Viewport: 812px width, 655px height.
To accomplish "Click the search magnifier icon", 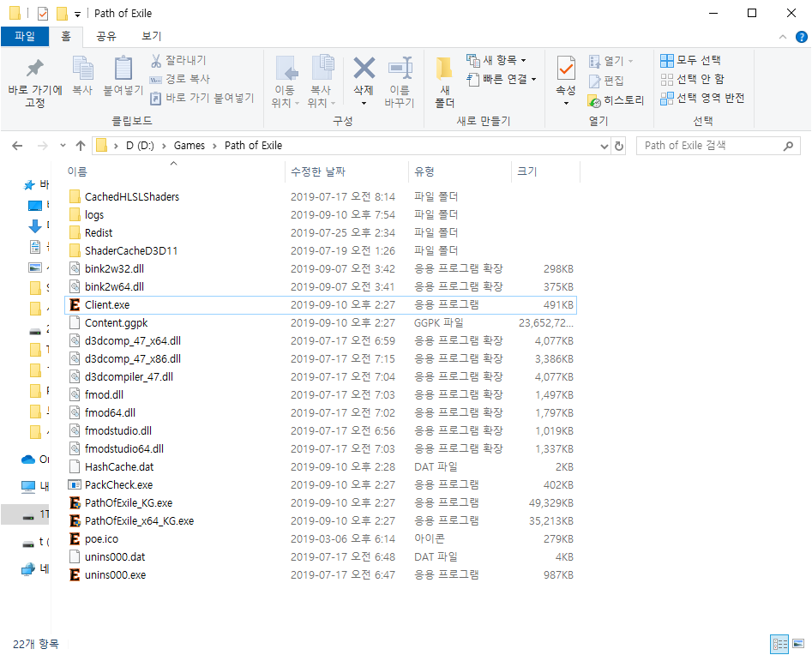I will click(788, 146).
